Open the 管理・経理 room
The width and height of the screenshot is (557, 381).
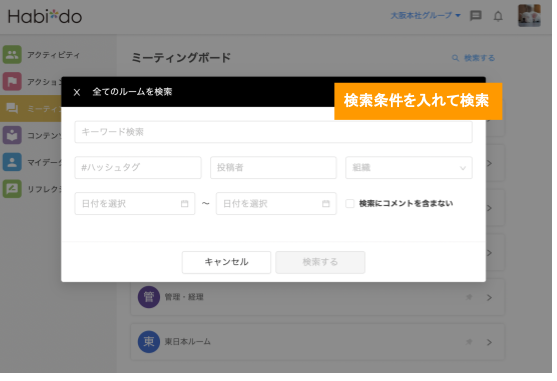(x=317, y=297)
